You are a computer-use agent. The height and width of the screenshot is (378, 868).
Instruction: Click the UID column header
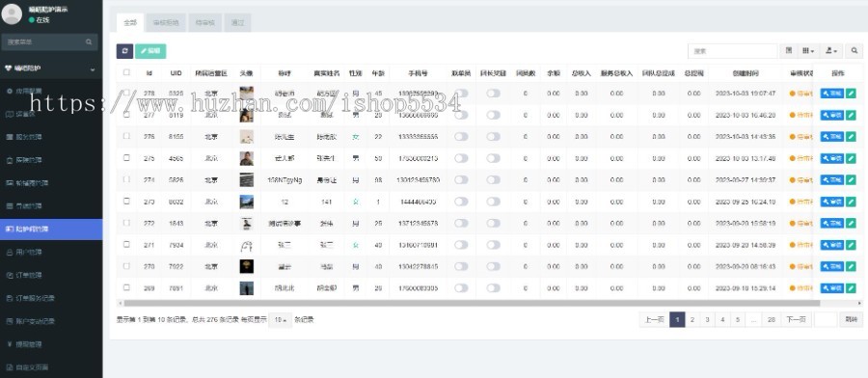pos(176,72)
